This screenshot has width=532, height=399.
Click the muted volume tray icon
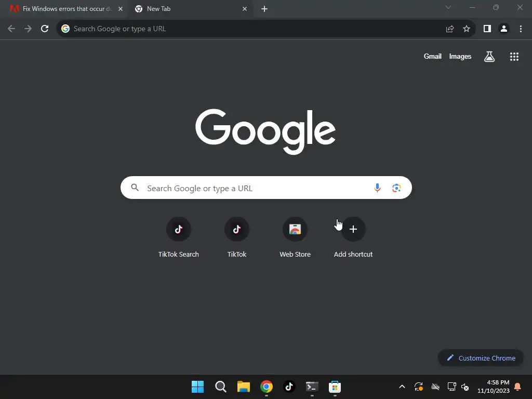465,387
